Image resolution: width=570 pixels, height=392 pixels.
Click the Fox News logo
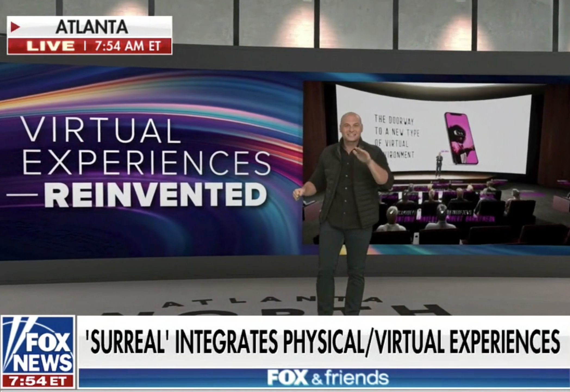(x=38, y=345)
